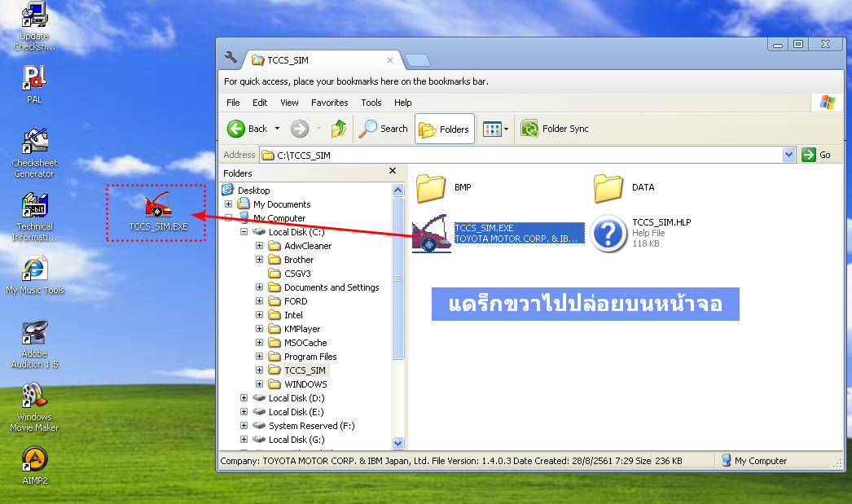This screenshot has height=504, width=852.
Task: Click folder tree scrollbar down arrow
Action: tap(397, 443)
